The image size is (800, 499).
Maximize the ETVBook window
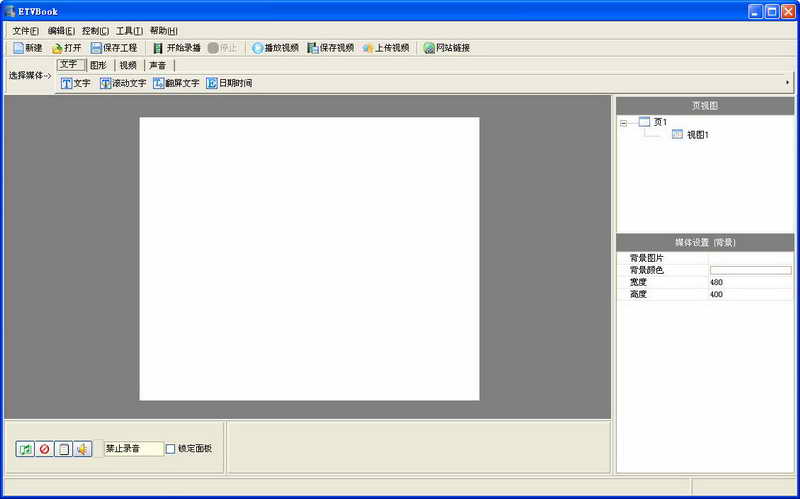[x=772, y=11]
